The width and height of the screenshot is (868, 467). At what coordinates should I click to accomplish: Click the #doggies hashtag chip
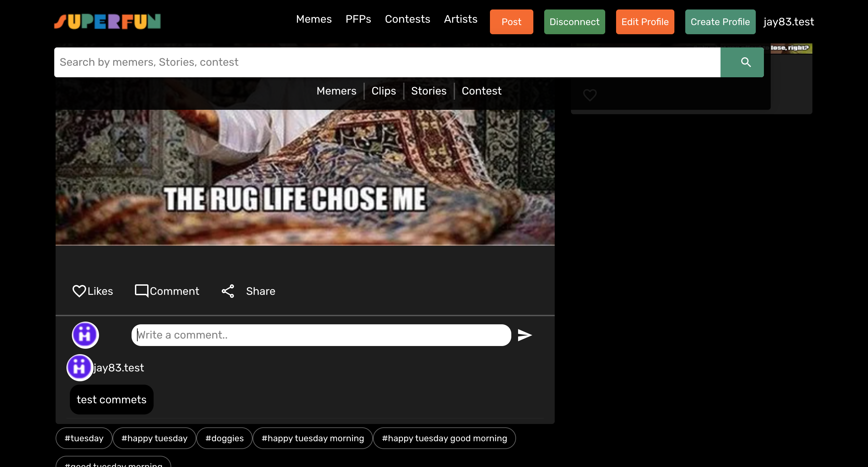pyautogui.click(x=224, y=438)
